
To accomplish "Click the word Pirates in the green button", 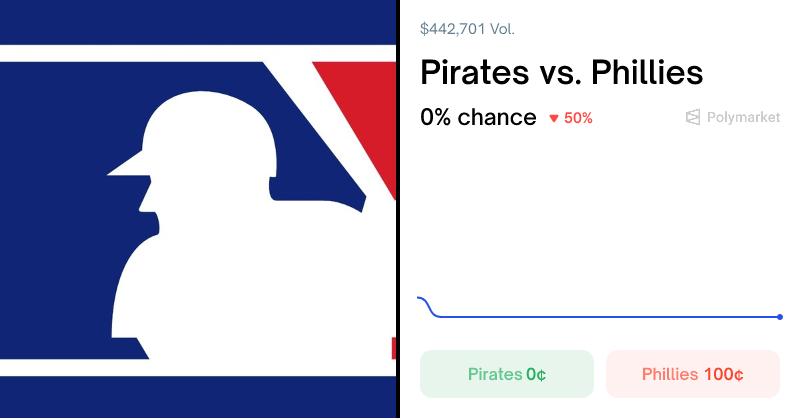I will 495,374.
